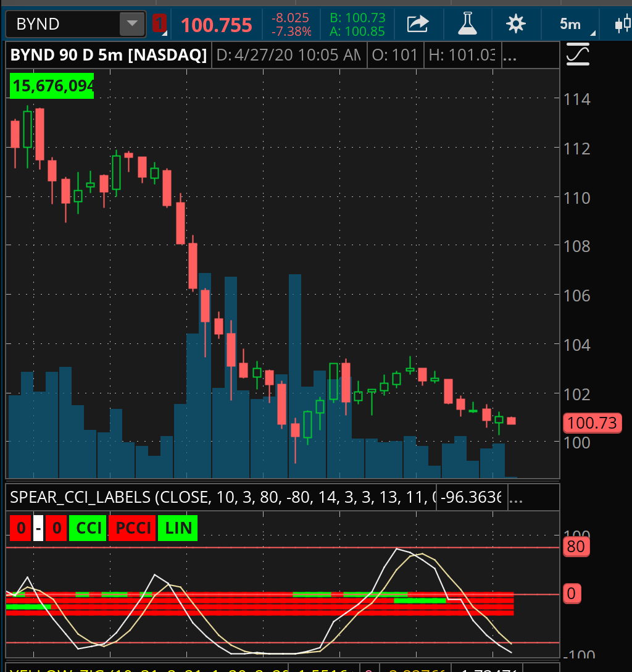Image resolution: width=632 pixels, height=672 pixels.
Task: Click the 108 price axis label
Action: pyautogui.click(x=577, y=246)
